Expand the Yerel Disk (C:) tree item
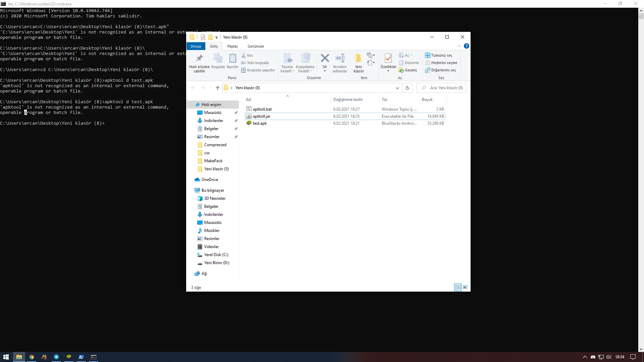Viewport: 644px width, 362px height. click(193, 254)
